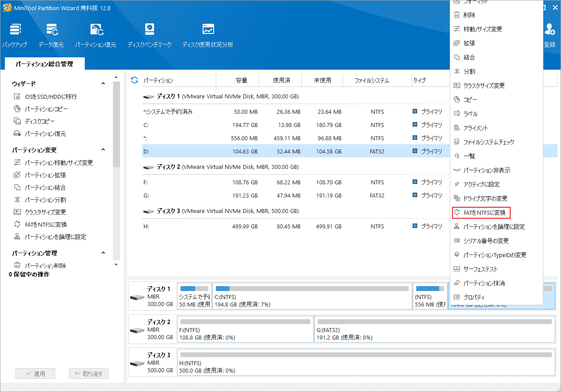561x392 pixels.
Task: Click C:(NTFS) block in disk map
Action: (312, 296)
